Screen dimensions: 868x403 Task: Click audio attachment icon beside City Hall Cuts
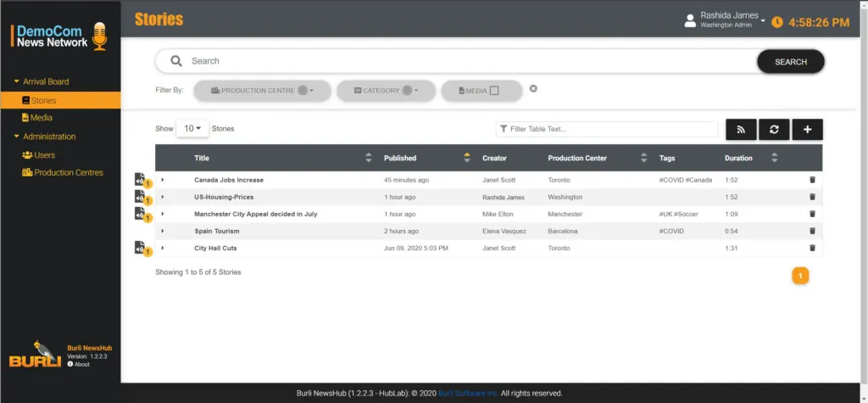click(x=141, y=248)
